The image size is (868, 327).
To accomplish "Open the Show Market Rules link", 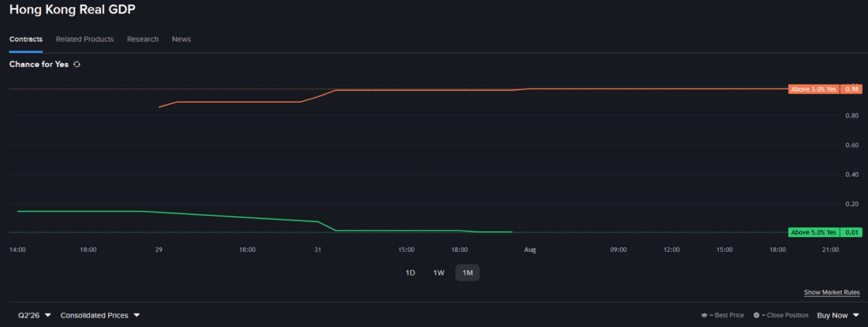I will point(832,292).
